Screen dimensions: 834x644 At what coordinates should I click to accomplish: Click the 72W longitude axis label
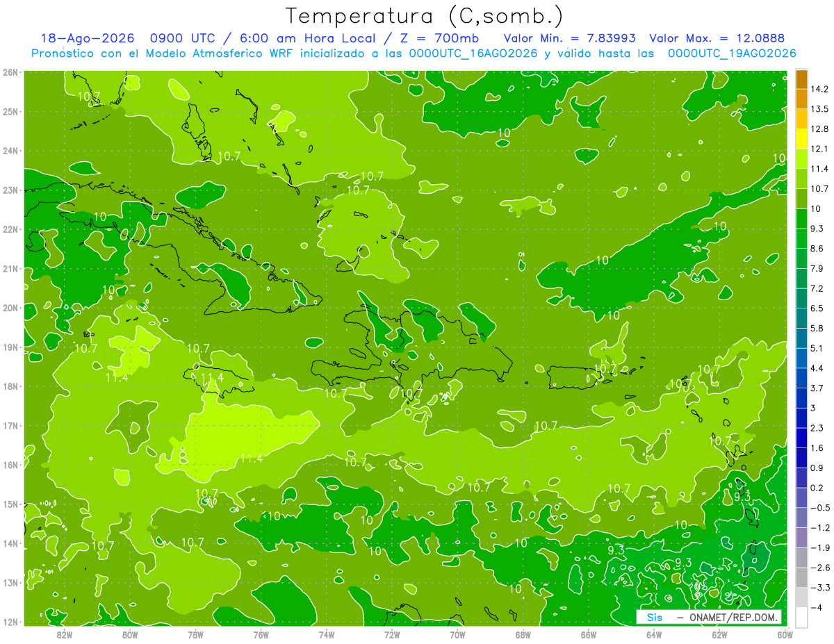coord(392,634)
